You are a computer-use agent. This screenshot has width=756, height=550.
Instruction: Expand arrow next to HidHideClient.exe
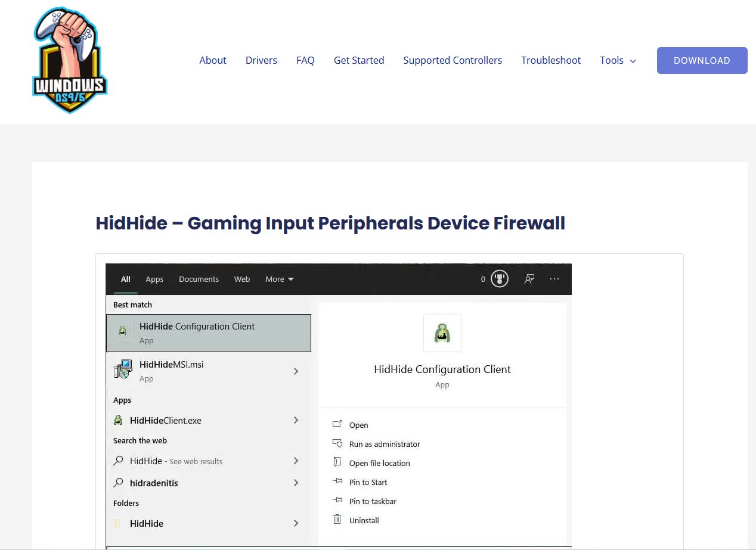pyautogui.click(x=296, y=420)
